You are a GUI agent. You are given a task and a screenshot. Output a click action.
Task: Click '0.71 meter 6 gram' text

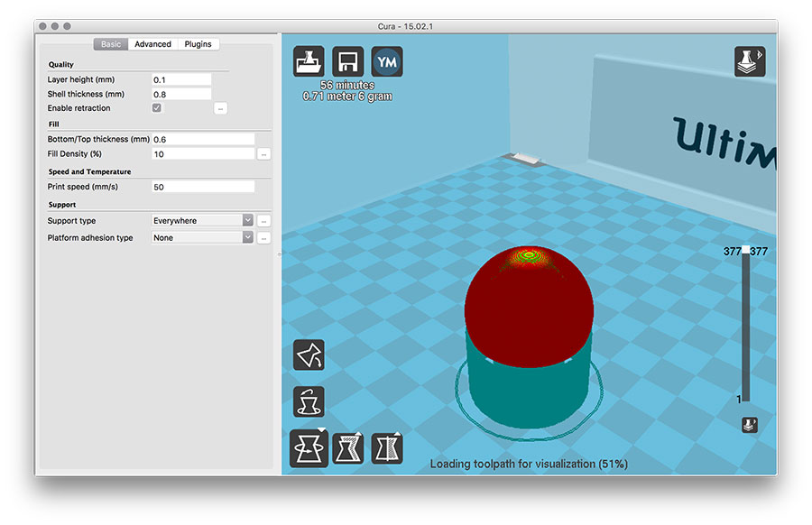[347, 97]
